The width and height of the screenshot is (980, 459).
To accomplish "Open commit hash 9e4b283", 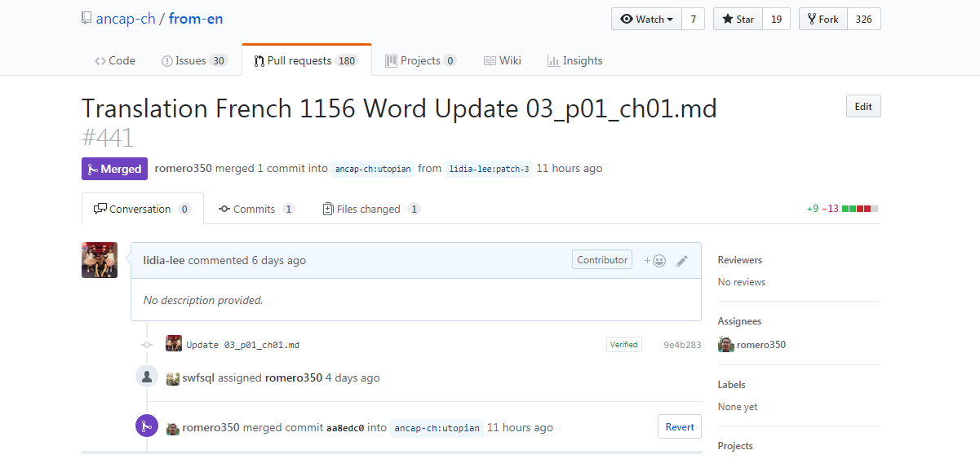I will pyautogui.click(x=682, y=345).
